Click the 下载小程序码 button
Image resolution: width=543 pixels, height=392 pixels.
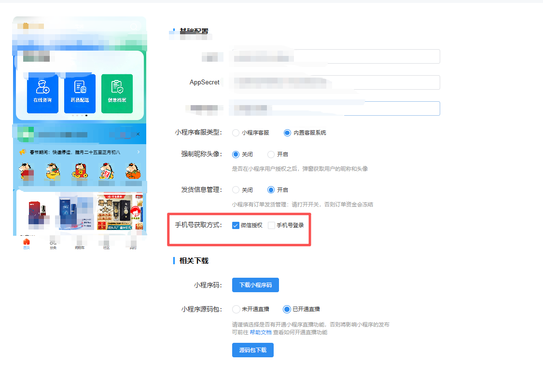point(255,285)
